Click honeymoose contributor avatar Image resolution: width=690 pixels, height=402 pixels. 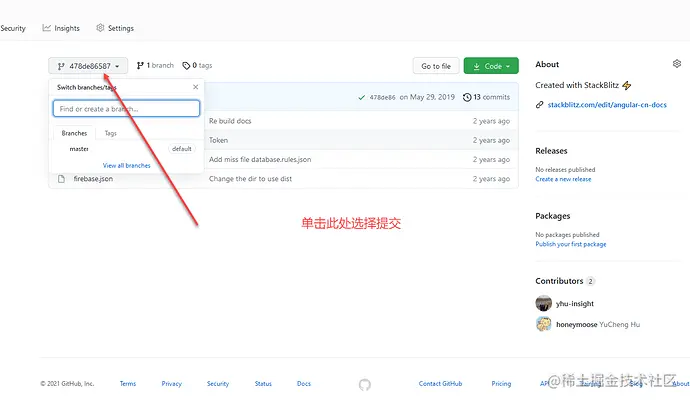[x=543, y=324]
